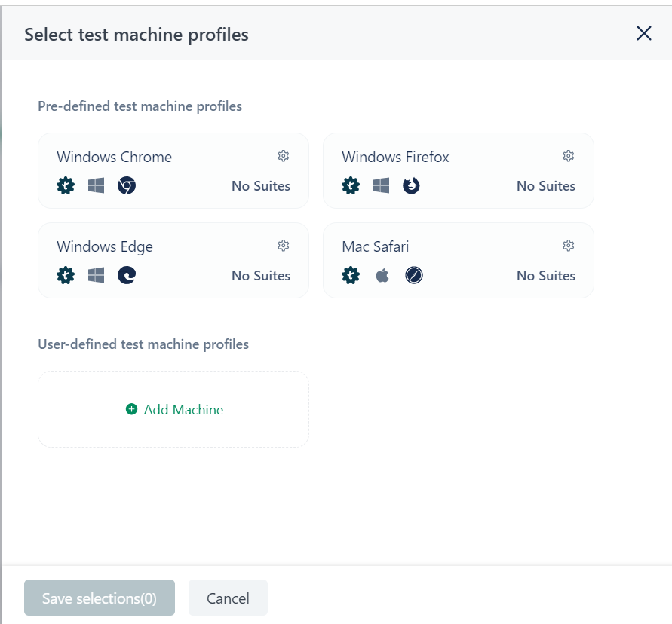
Task: Click the Chrome browser icon
Action: tap(127, 185)
